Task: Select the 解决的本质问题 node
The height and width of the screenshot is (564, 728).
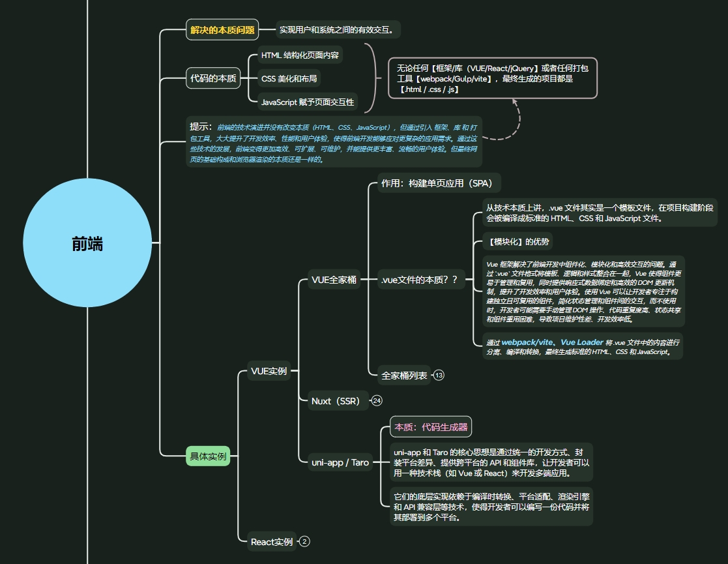Action: tap(222, 29)
